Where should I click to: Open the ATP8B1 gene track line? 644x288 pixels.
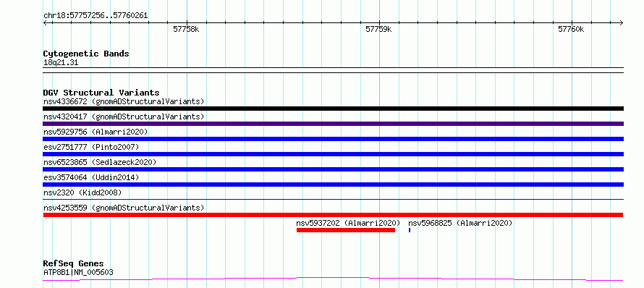click(333, 279)
